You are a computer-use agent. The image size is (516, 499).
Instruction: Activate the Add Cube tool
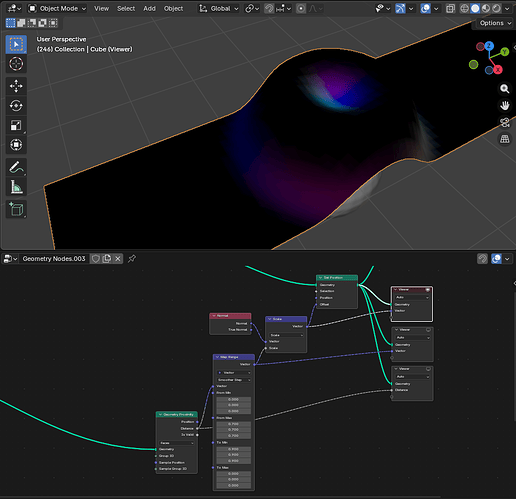point(16,209)
